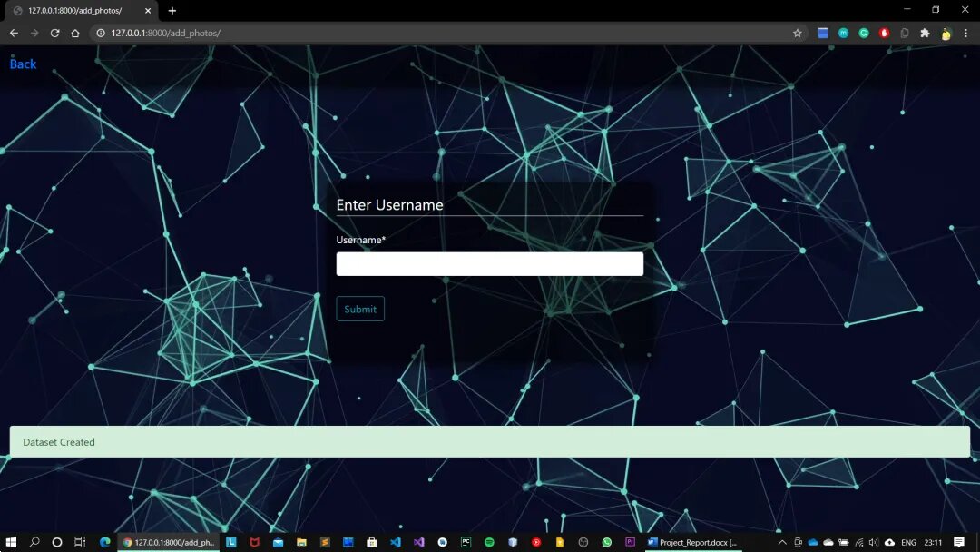The image size is (980, 552).
Task: Open the McAfee shield taskbar icon
Action: pyautogui.click(x=254, y=542)
